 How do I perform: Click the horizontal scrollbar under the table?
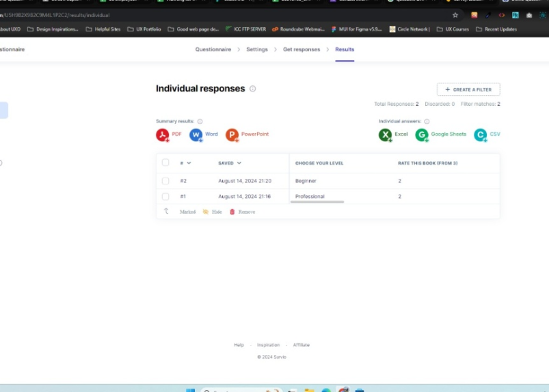(317, 201)
